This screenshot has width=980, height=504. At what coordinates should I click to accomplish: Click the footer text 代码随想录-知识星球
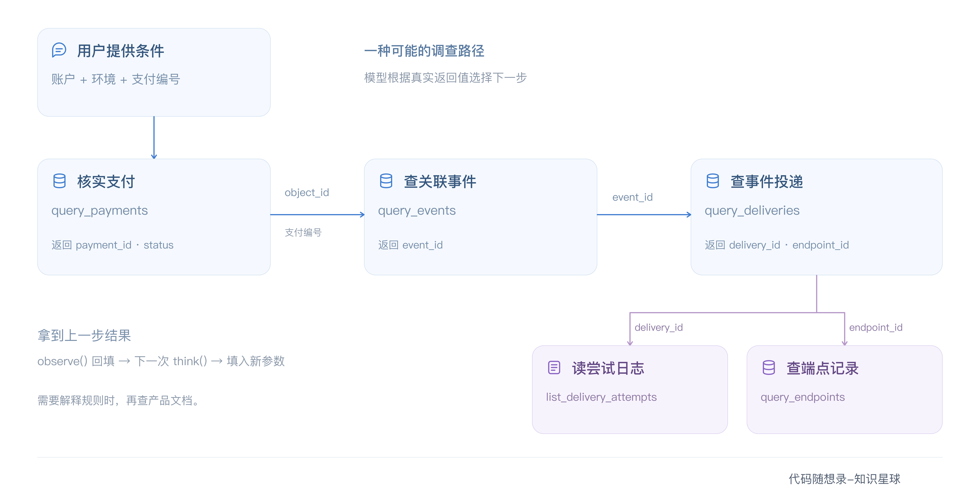844,479
